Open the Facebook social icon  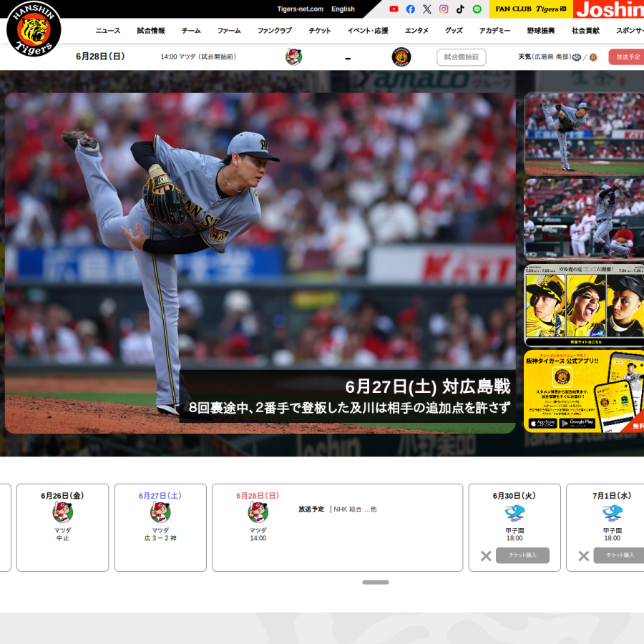click(410, 9)
